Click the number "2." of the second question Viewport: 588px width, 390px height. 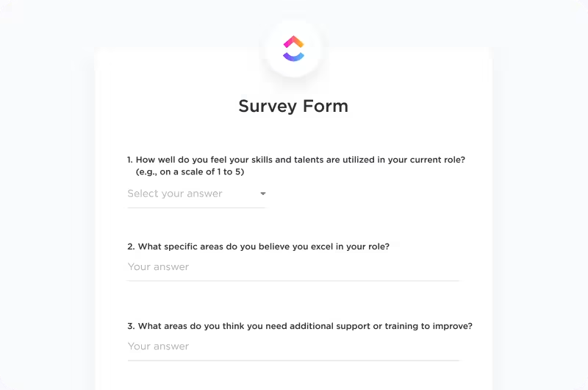(x=131, y=247)
